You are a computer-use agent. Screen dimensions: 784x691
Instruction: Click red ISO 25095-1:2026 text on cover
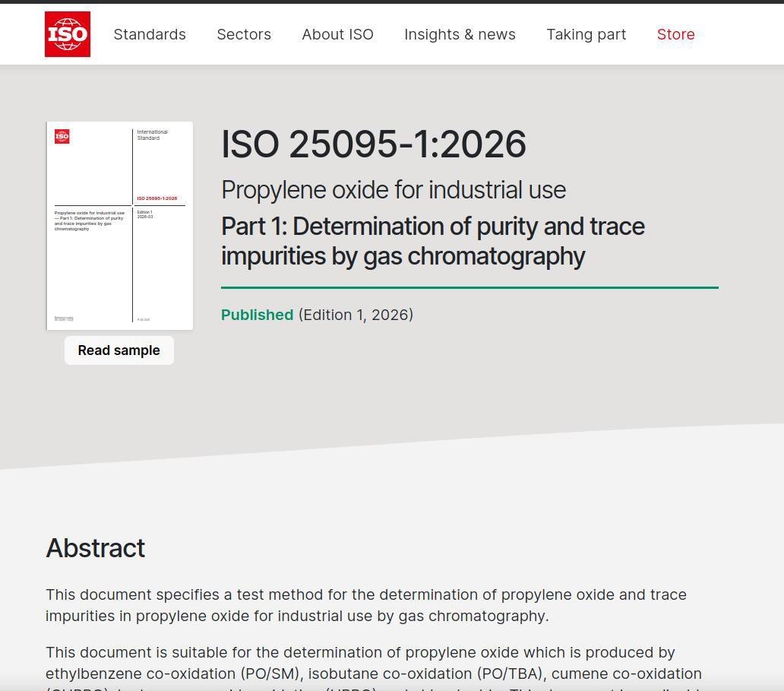tap(157, 198)
